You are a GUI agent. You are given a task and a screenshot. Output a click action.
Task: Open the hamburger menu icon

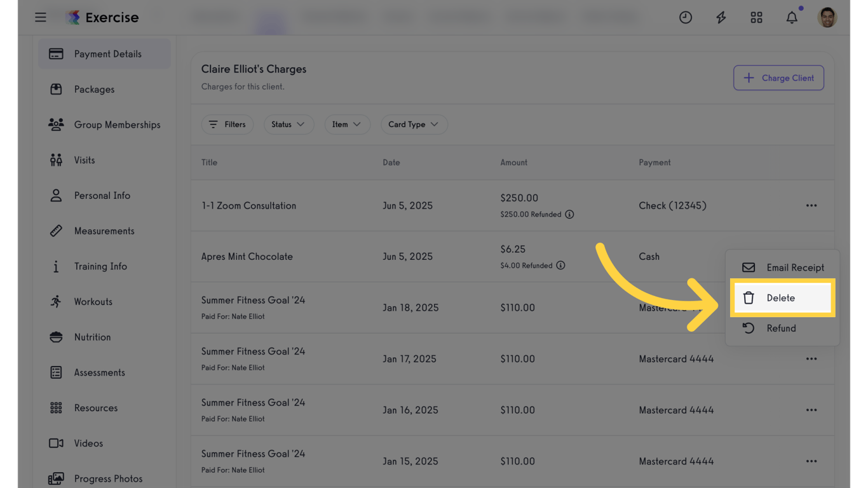(x=41, y=17)
